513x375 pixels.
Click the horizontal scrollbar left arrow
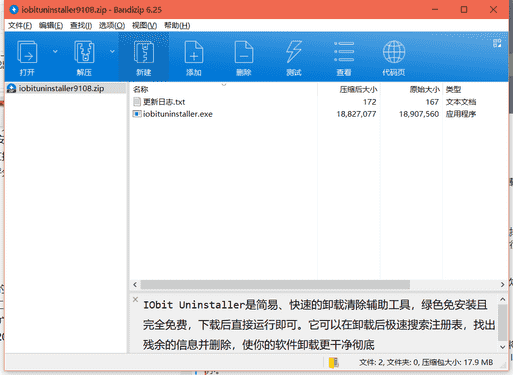tap(135, 285)
